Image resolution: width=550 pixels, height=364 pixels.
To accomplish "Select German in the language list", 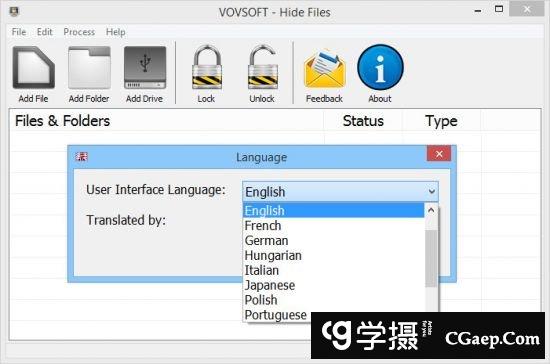I will [333, 241].
